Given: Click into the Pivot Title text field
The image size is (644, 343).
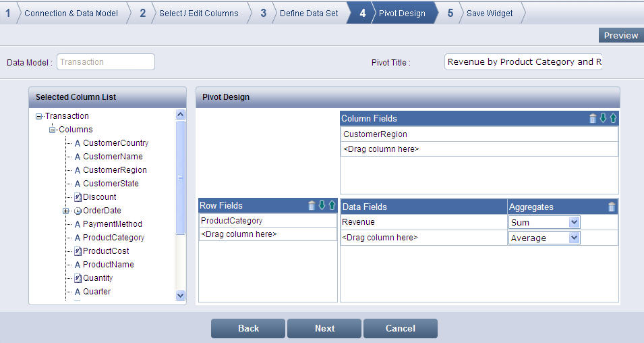Looking at the screenshot, I should pyautogui.click(x=524, y=62).
